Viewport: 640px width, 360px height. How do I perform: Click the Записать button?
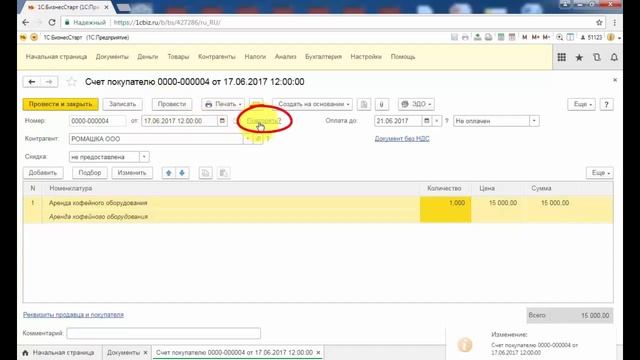(122, 104)
